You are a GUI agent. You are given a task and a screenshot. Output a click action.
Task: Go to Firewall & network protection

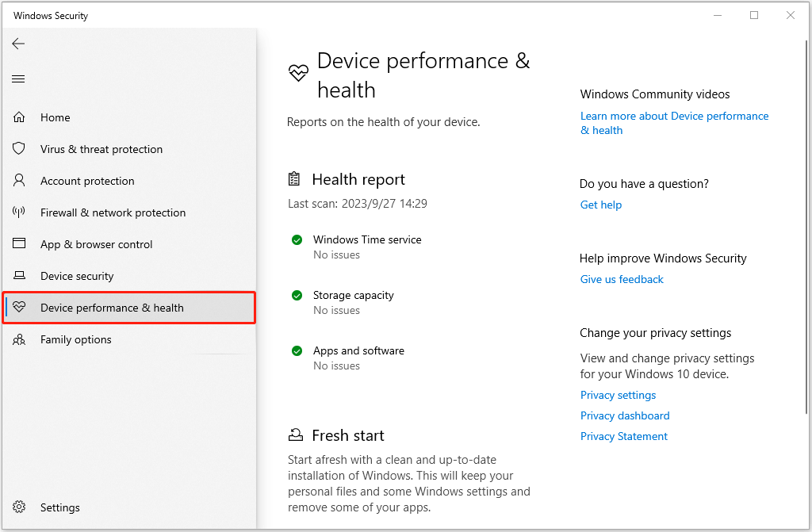click(x=129, y=212)
